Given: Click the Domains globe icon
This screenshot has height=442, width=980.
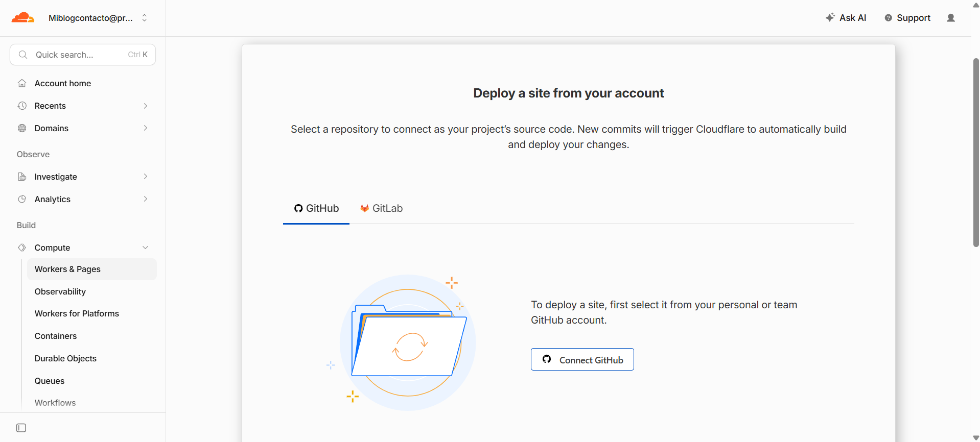Looking at the screenshot, I should [22, 128].
